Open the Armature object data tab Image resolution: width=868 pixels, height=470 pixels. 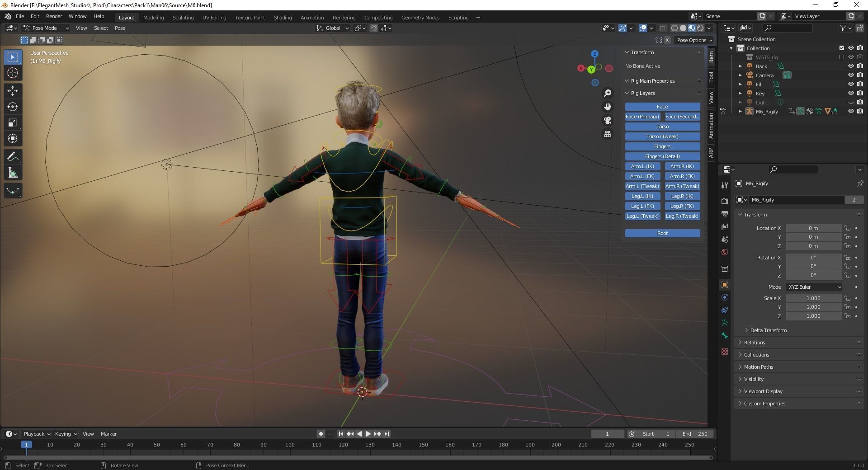pyautogui.click(x=725, y=323)
